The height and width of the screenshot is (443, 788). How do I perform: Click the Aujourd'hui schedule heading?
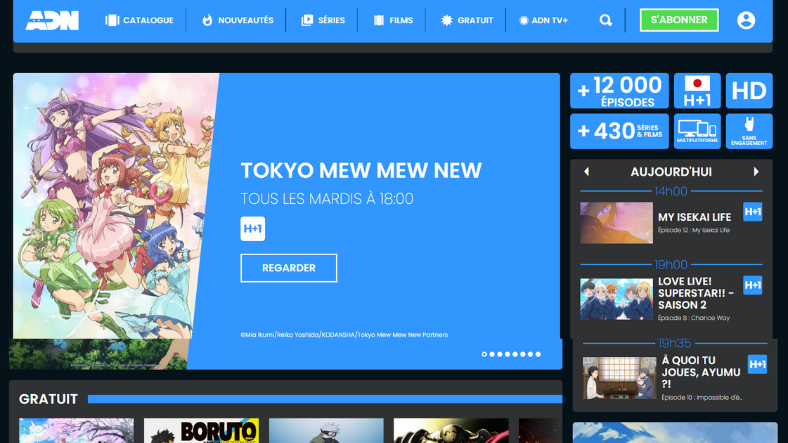671,172
